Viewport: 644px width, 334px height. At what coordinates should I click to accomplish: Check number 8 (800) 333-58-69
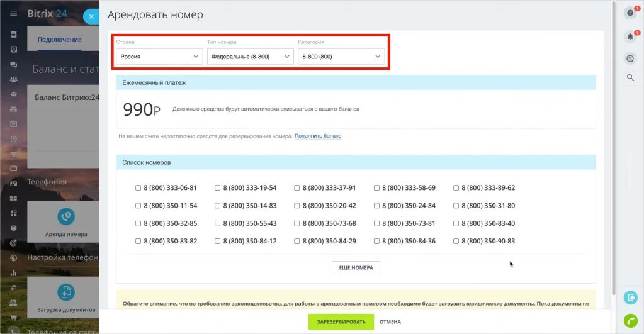pyautogui.click(x=376, y=188)
